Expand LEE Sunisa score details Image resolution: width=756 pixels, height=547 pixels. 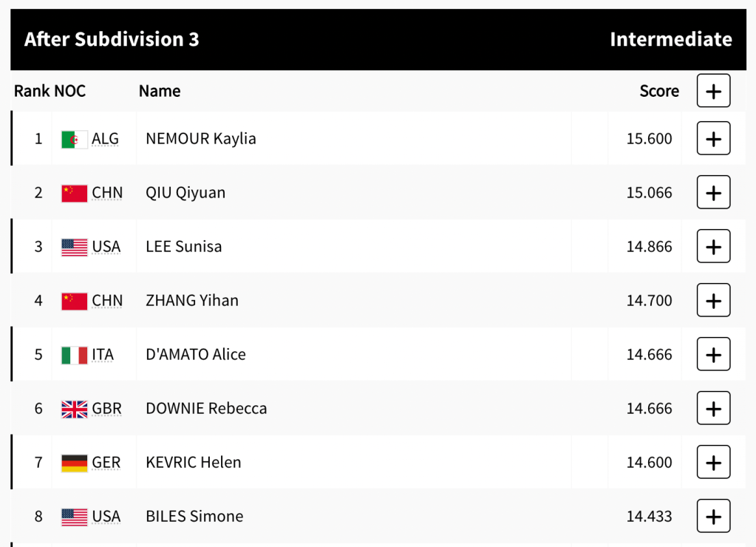click(x=713, y=246)
